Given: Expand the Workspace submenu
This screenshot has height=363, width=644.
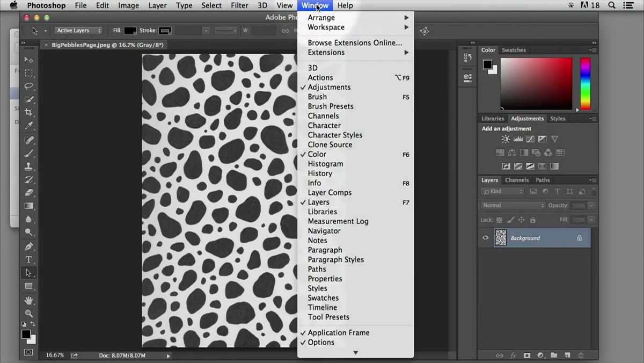Looking at the screenshot, I should 355,27.
